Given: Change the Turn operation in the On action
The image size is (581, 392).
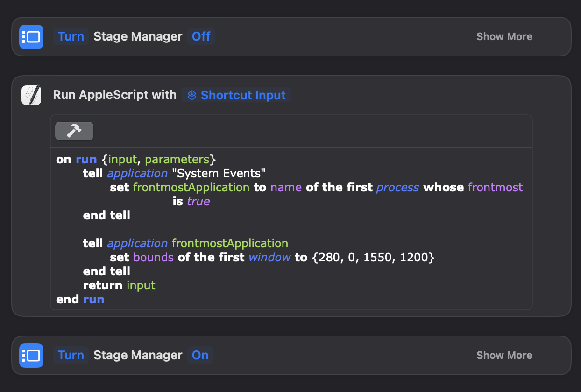Looking at the screenshot, I should (71, 355).
